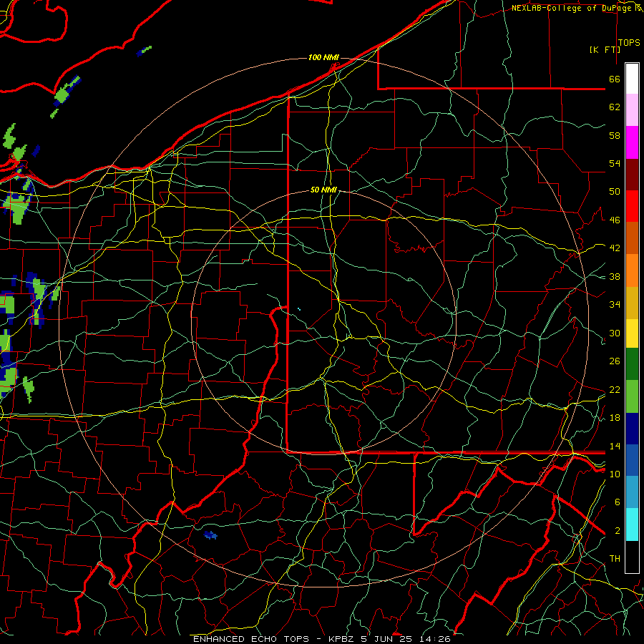Viewport: 644px width, 644px height.
Task: Click the legend value "38"
Action: point(615,276)
